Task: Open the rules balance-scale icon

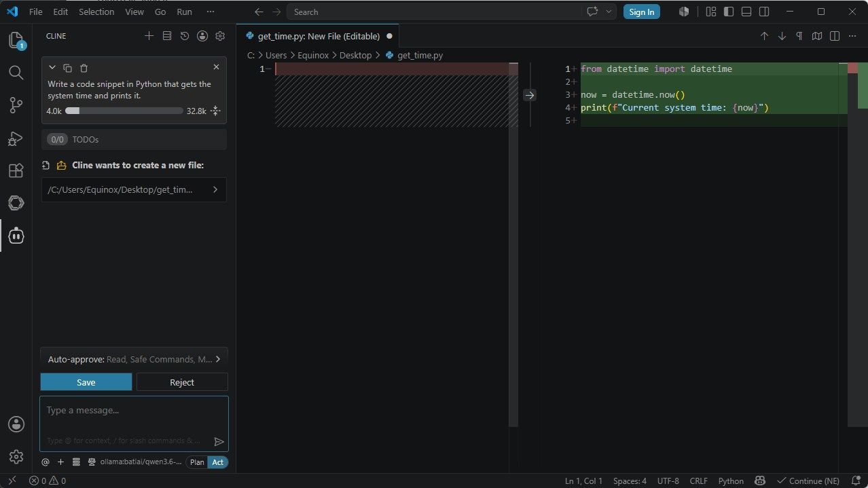Action: (x=92, y=462)
